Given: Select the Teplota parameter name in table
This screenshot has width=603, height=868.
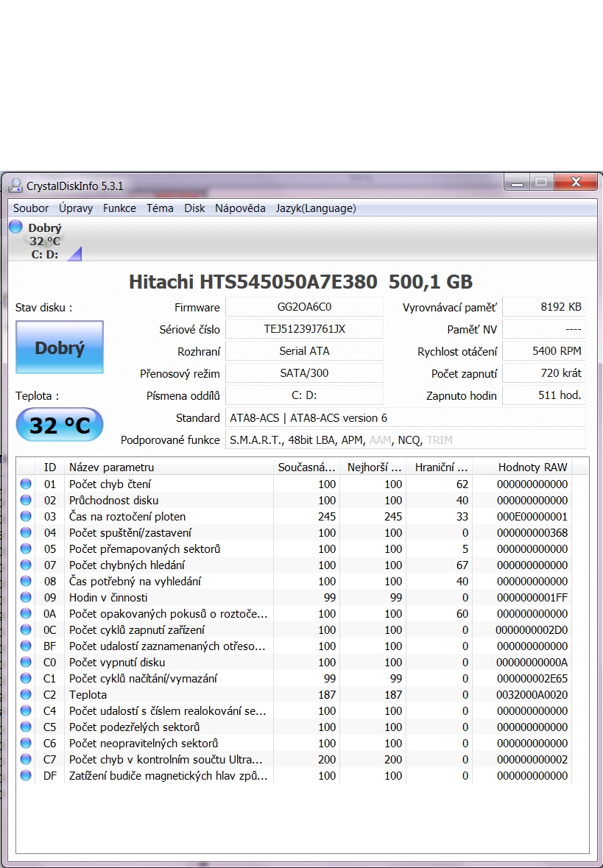Looking at the screenshot, I should 88,694.
